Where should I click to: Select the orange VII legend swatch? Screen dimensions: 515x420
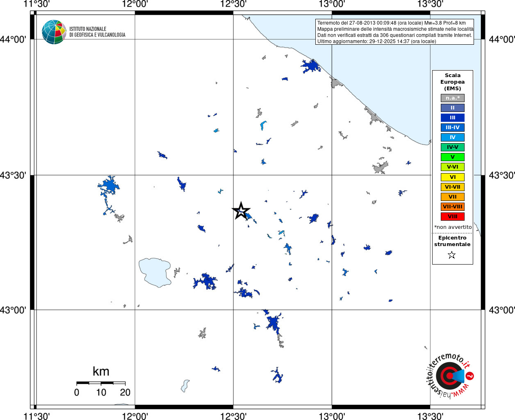coord(453,197)
